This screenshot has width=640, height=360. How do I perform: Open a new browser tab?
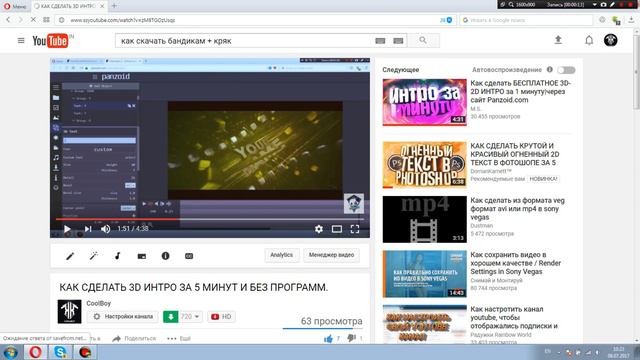[114, 6]
